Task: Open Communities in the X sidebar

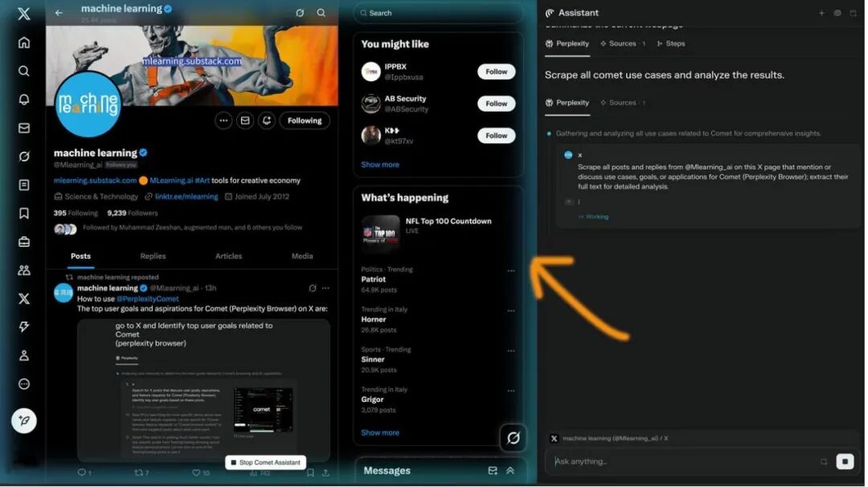Action: [x=24, y=270]
